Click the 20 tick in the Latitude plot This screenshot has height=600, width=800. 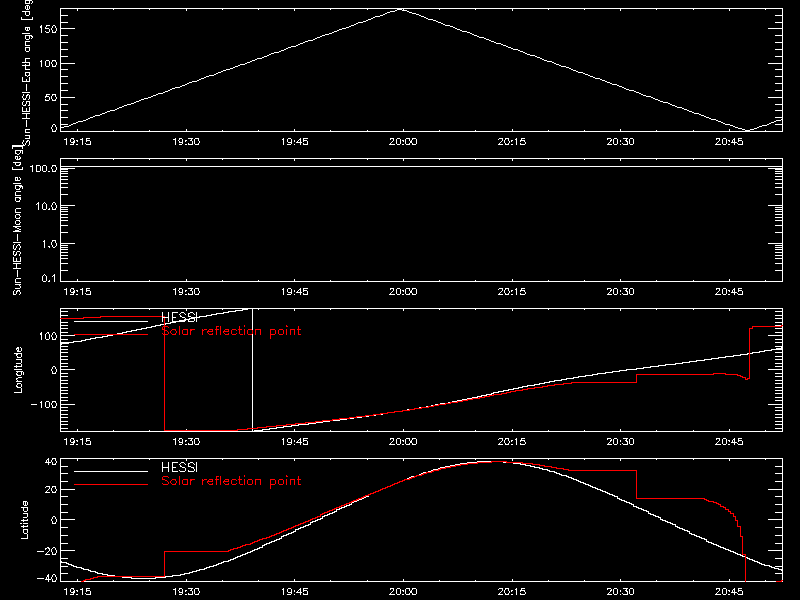(52, 490)
